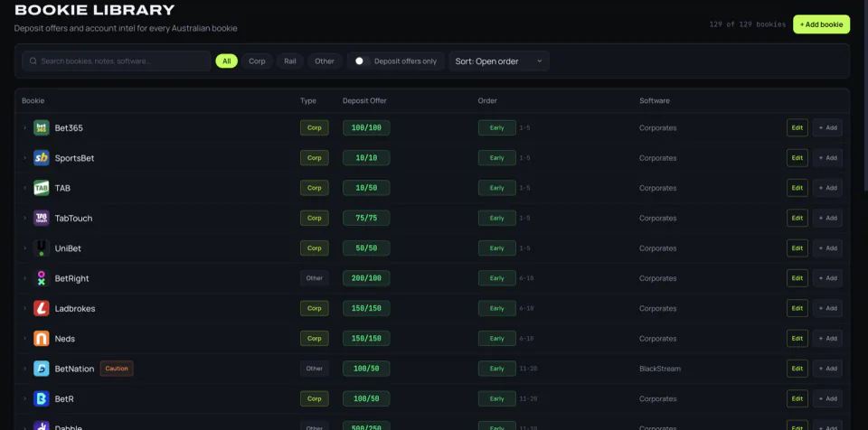The image size is (868, 430).
Task: Edit the TAB entry
Action: [797, 188]
